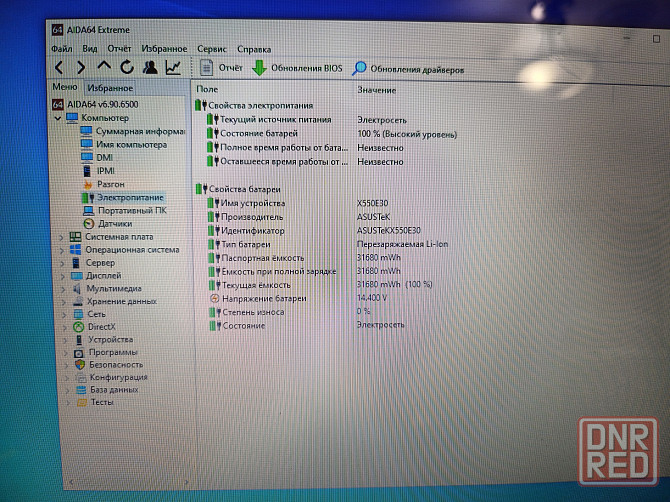Refresh using the circular arrow icon
Screen dimensions: 670x502
[127, 67]
